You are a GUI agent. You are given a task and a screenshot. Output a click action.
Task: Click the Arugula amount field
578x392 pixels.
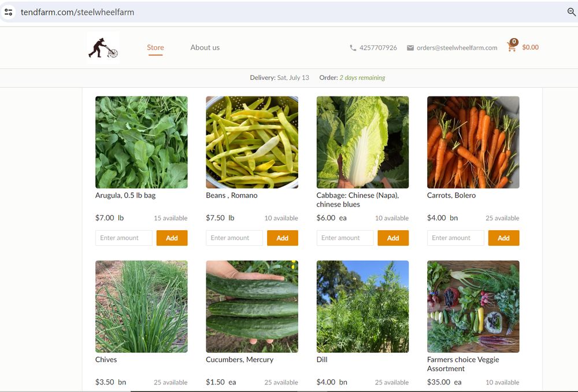tap(124, 238)
